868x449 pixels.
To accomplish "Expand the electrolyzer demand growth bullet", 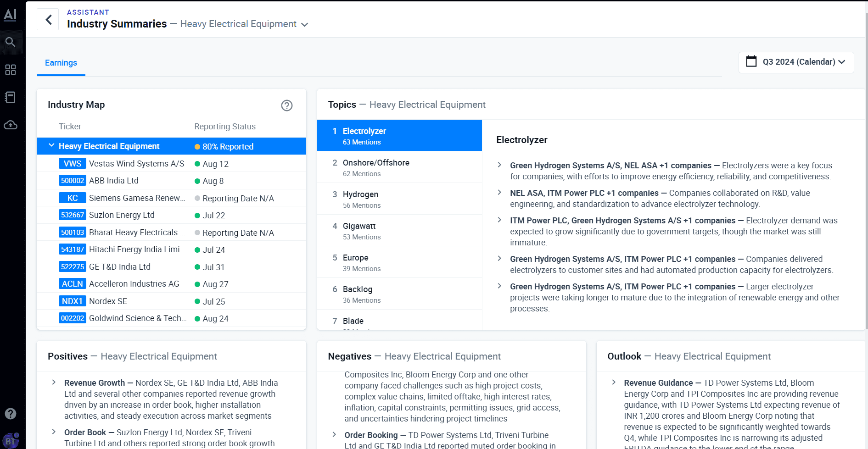I will [x=499, y=220].
